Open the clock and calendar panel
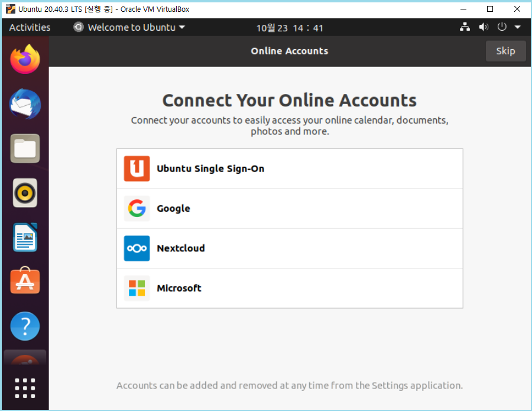532x411 pixels. point(290,28)
